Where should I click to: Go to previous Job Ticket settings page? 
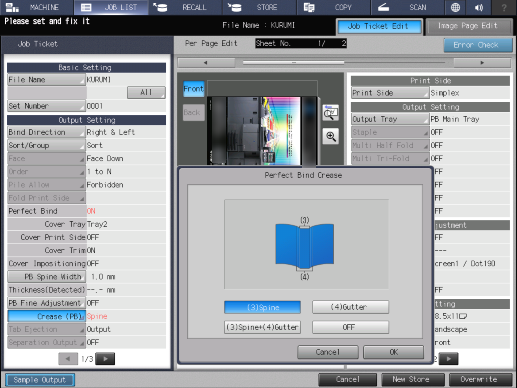(x=68, y=359)
